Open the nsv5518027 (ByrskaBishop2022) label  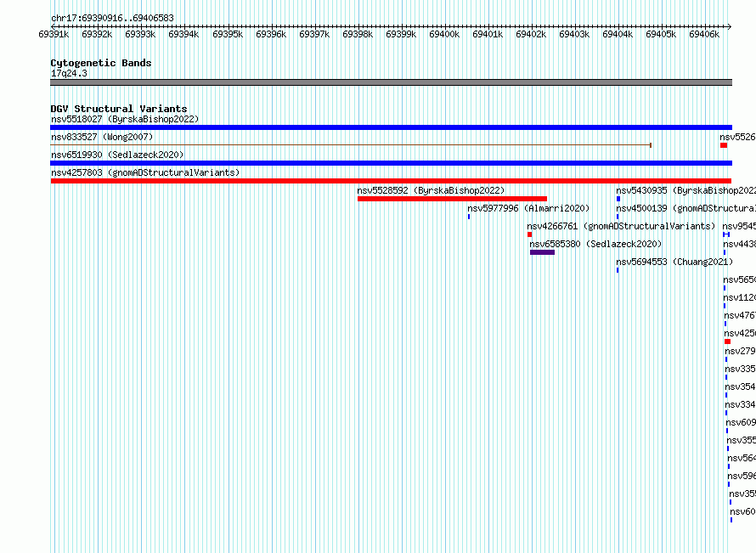pos(125,119)
